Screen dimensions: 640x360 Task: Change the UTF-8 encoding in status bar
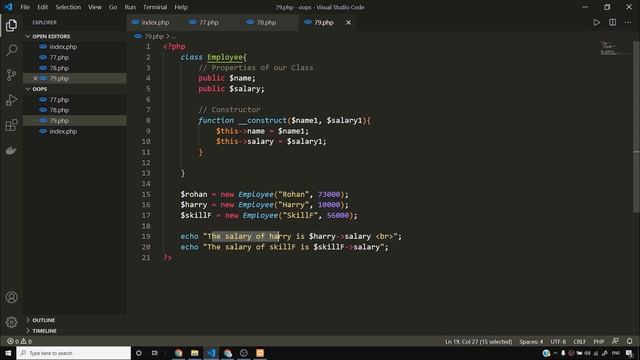[x=558, y=341]
